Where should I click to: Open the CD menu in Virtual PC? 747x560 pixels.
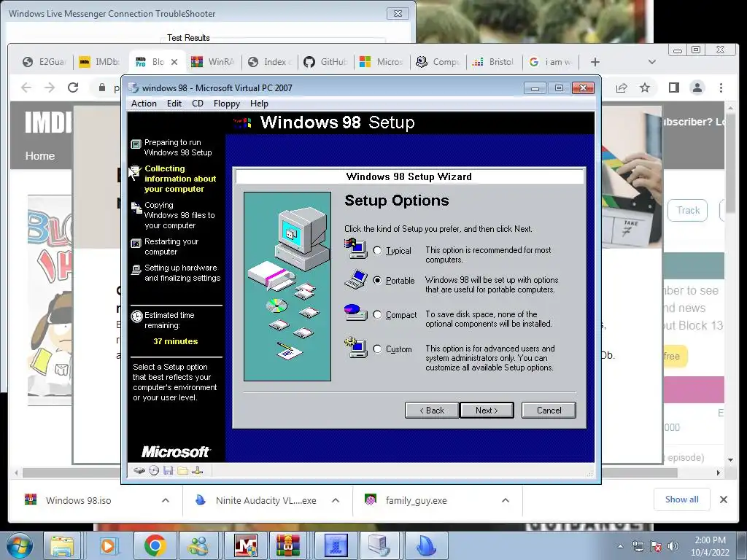pyautogui.click(x=198, y=104)
